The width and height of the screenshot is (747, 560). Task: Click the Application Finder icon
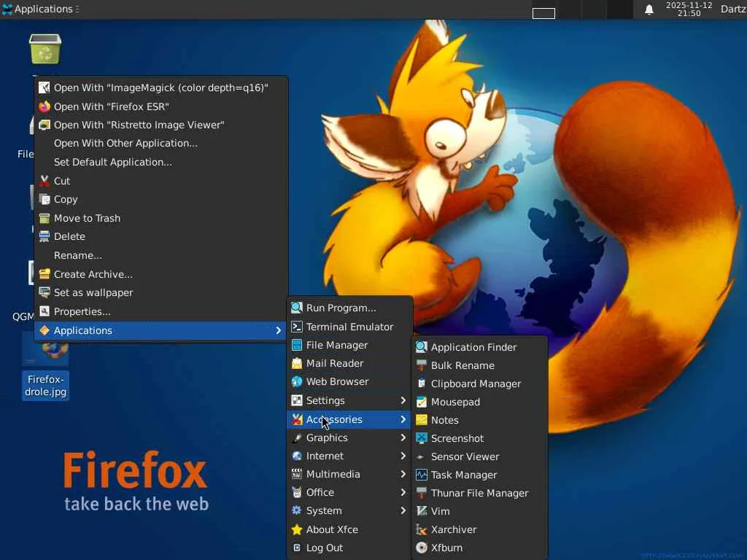422,347
